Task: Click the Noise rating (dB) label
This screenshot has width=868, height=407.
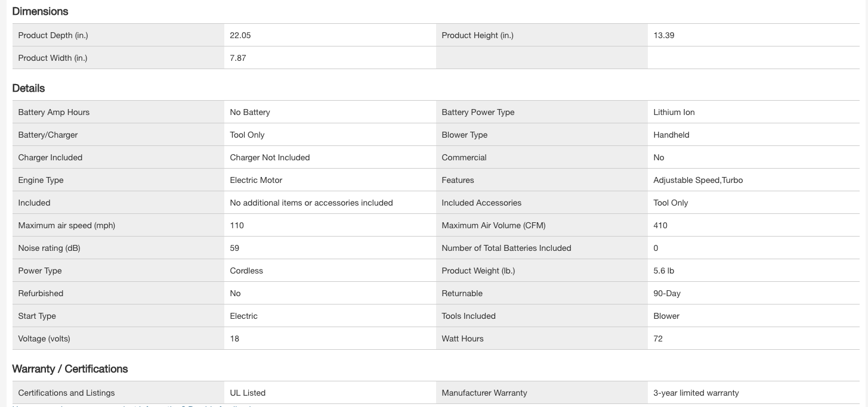Action: pyautogui.click(x=49, y=248)
